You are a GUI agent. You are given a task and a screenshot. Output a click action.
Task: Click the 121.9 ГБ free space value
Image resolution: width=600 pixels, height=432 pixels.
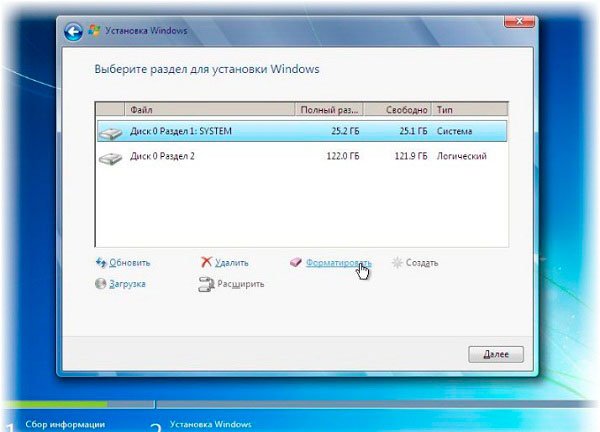click(411, 156)
